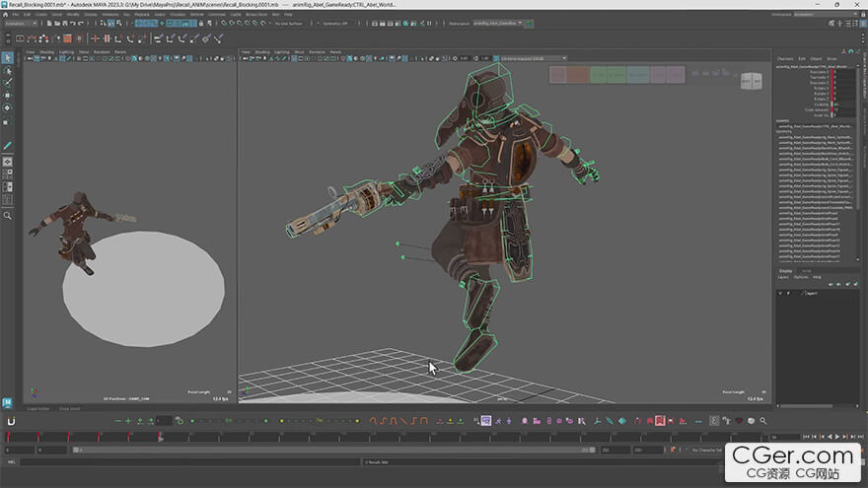Open the Animation menu set dropdown
This screenshot has height=488, width=868.
point(20,24)
